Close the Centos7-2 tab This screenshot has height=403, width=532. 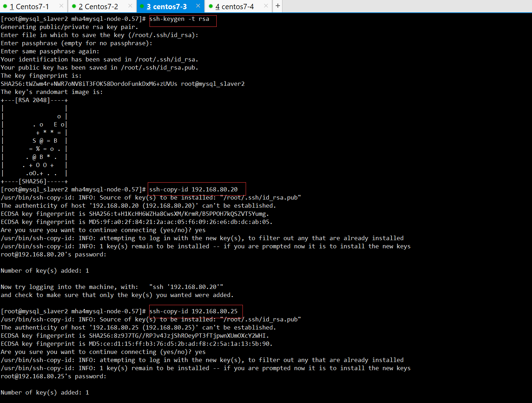click(x=130, y=6)
